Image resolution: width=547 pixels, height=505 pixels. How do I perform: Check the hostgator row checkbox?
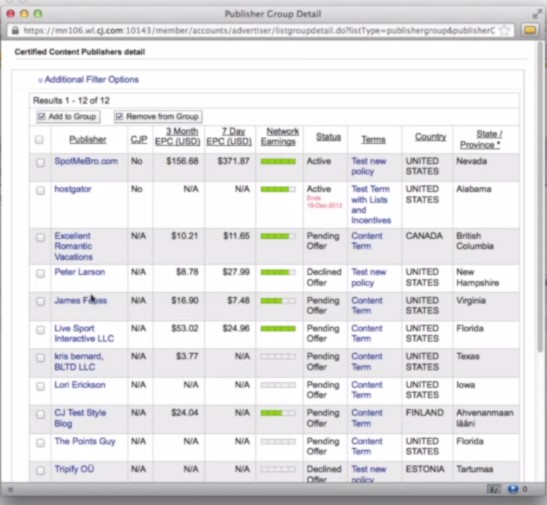40,190
